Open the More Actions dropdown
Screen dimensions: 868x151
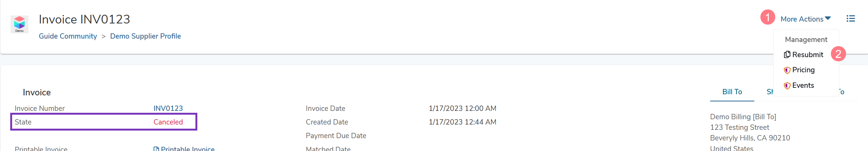(x=806, y=19)
